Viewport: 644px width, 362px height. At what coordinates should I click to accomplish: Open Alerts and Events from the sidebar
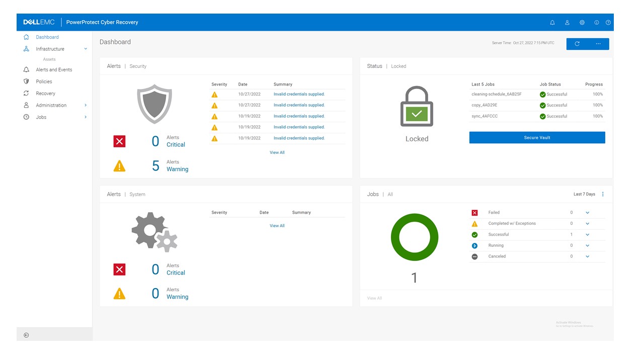tap(55, 69)
